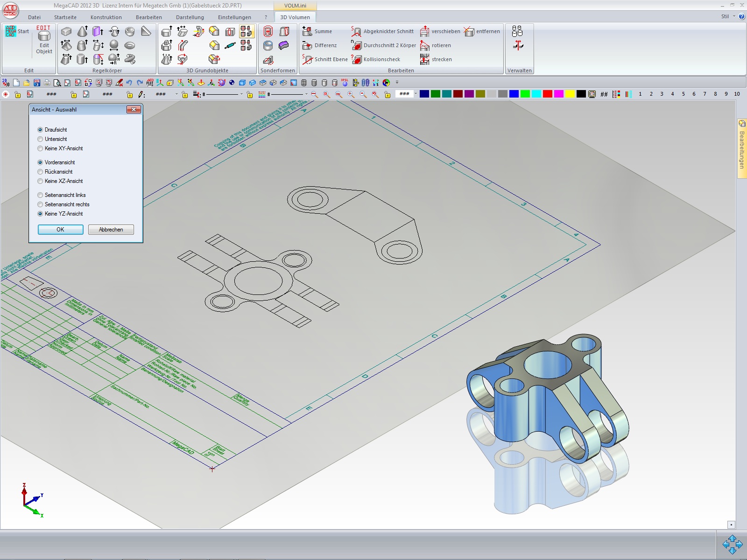The width and height of the screenshot is (747, 560).
Task: Click the Abbrechen button
Action: 111,230
